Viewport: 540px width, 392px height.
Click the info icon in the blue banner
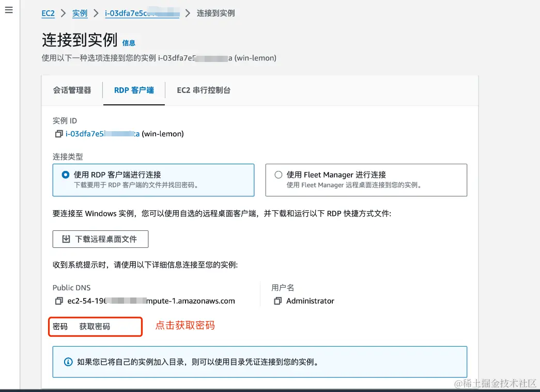[x=67, y=362]
